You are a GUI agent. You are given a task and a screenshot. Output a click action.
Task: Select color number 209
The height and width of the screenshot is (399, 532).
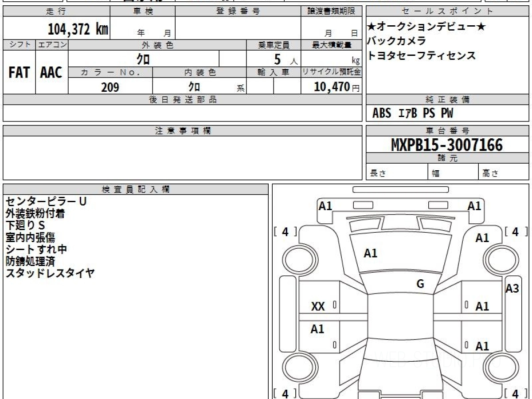pyautogui.click(x=110, y=87)
